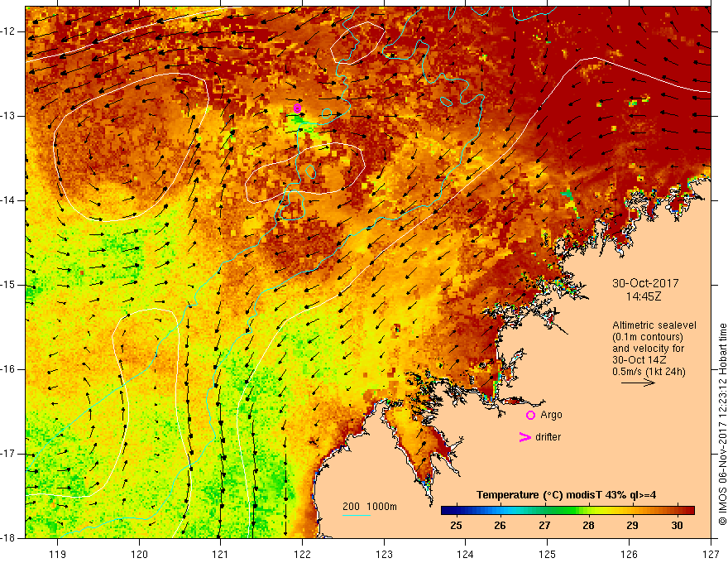Click the magenta drifter arrowhead symbol in the legend

tap(524, 437)
